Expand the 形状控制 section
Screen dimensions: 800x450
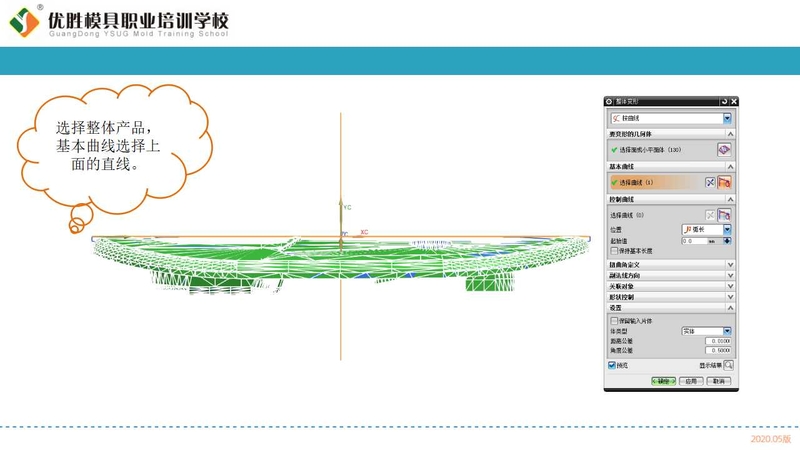[x=730, y=297]
